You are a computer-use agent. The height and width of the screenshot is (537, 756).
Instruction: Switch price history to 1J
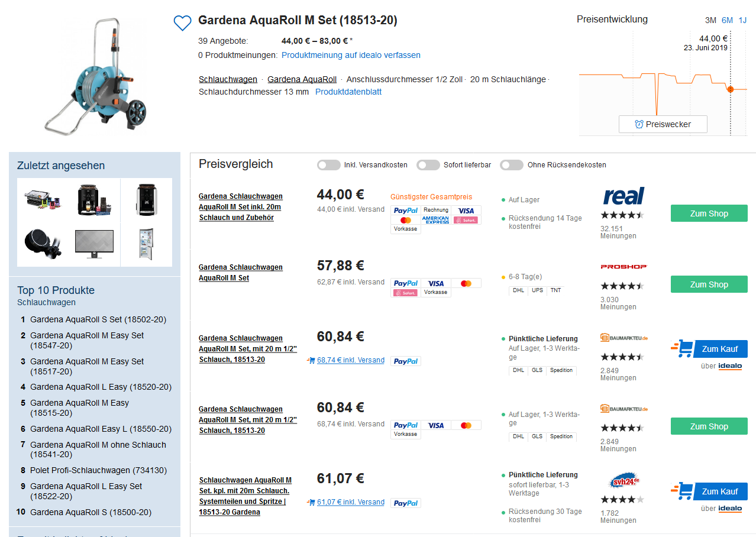[x=742, y=20]
